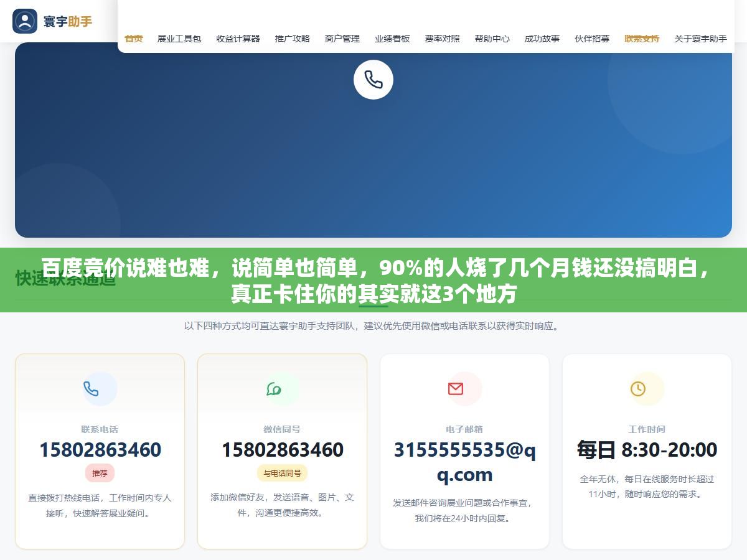Viewport: 747px width, 560px height.
Task: Click the text 发送邮件咨询展业问题 description
Action: [464, 510]
